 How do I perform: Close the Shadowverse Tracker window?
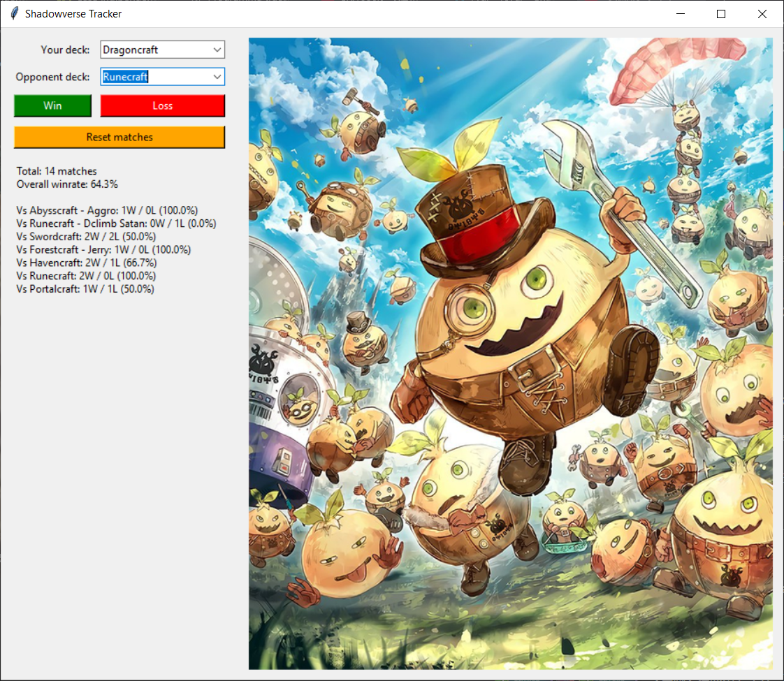coord(762,13)
